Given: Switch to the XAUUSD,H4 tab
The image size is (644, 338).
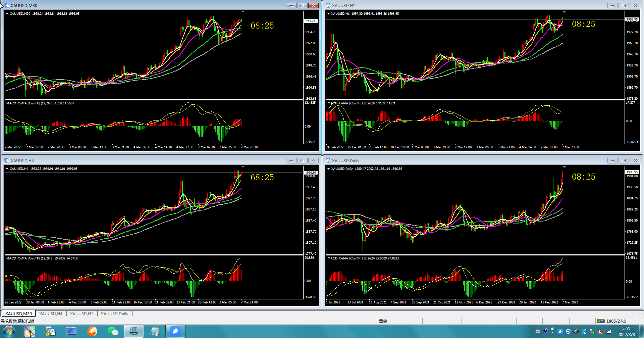Looking at the screenshot, I should 51,313.
